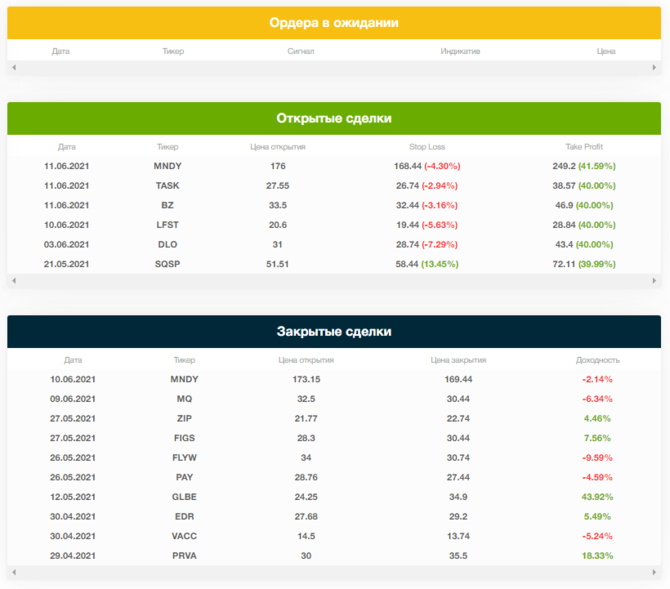Click the PRVA ticker in closed trades
The width and height of the screenshot is (670, 589).
(184, 555)
